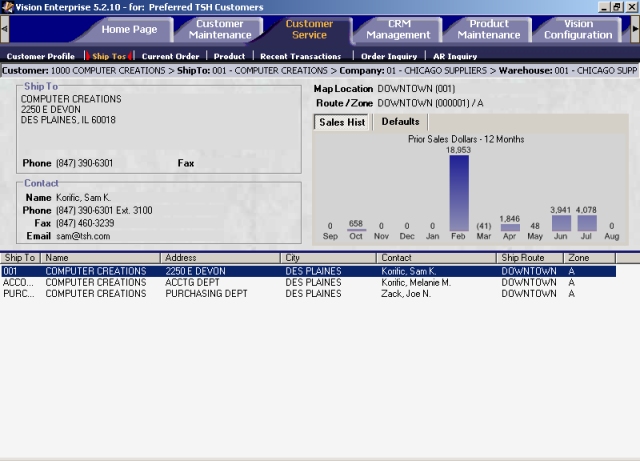Click the Customer: 1000 COMPUTER CREATIONS breadcrumb
The image size is (640, 461).
click(x=84, y=71)
